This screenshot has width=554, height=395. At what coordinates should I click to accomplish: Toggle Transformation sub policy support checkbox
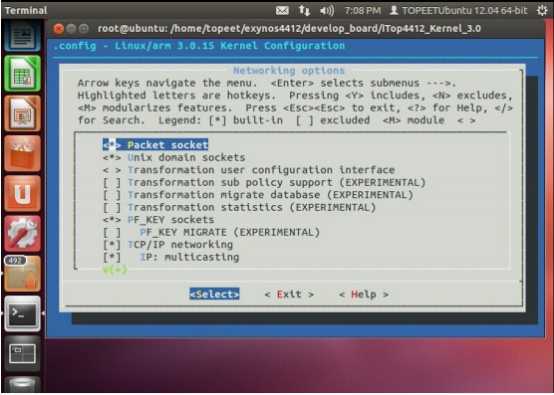pyautogui.click(x=112, y=183)
